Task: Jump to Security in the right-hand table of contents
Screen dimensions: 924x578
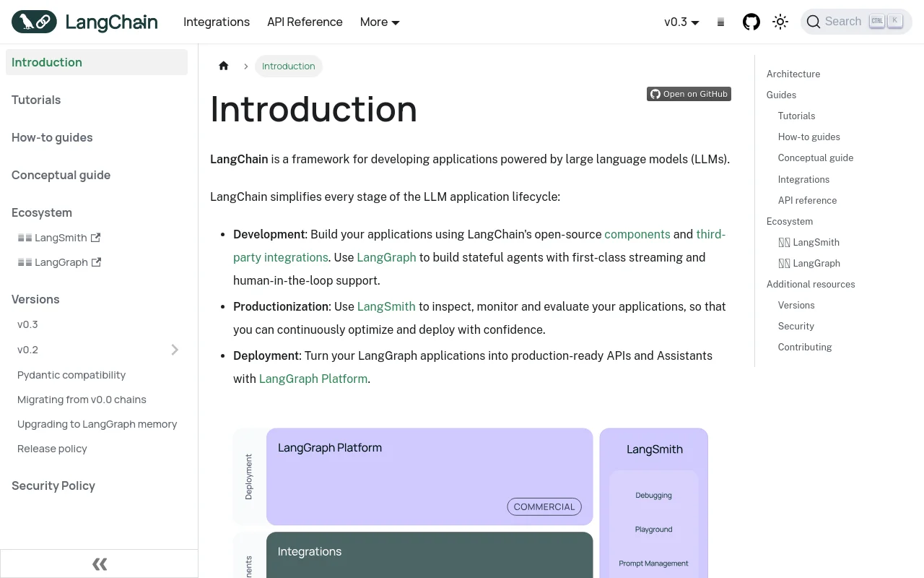Action: point(796,326)
